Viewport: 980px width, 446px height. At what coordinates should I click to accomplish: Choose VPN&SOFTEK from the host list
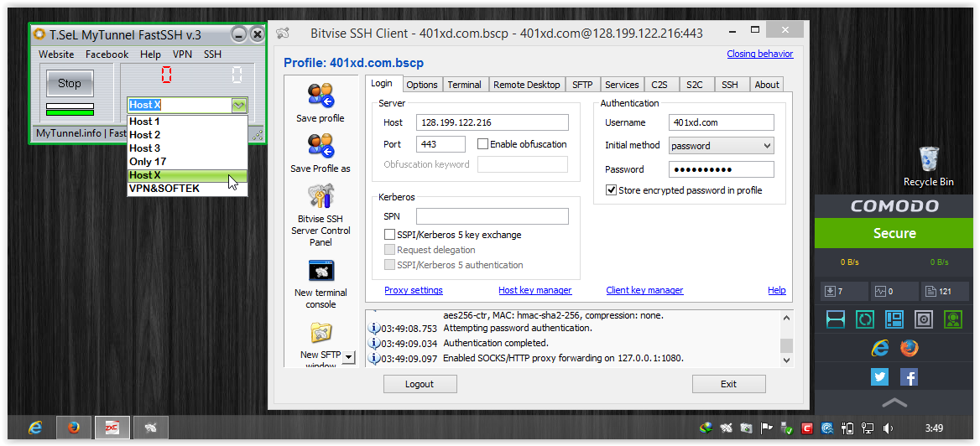187,188
